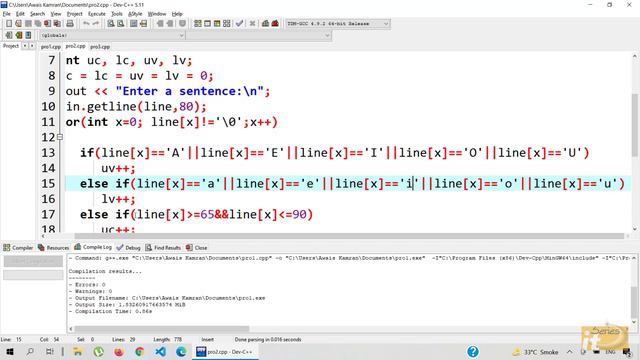Open the Help menu
The height and width of the screenshot is (360, 640).
pos(177,14)
